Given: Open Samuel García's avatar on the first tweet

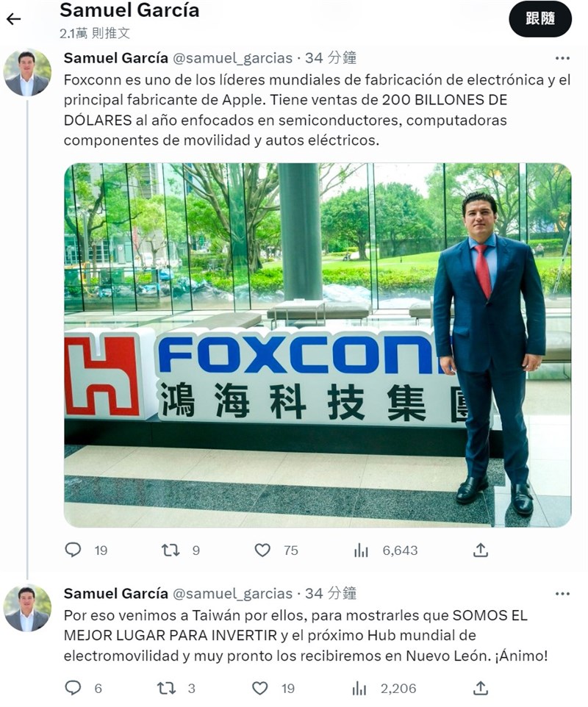Looking at the screenshot, I should pyautogui.click(x=27, y=73).
